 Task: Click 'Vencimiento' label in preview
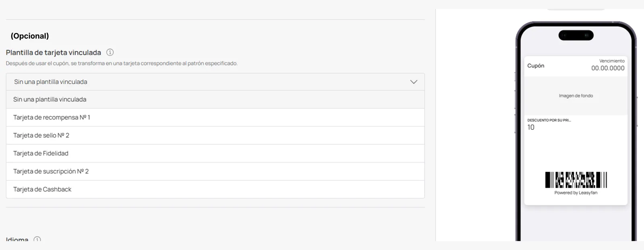(612, 61)
